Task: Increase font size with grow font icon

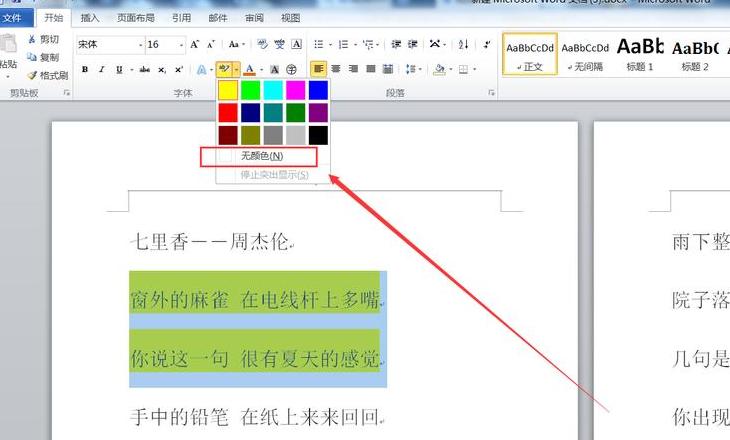Action: click(195, 45)
